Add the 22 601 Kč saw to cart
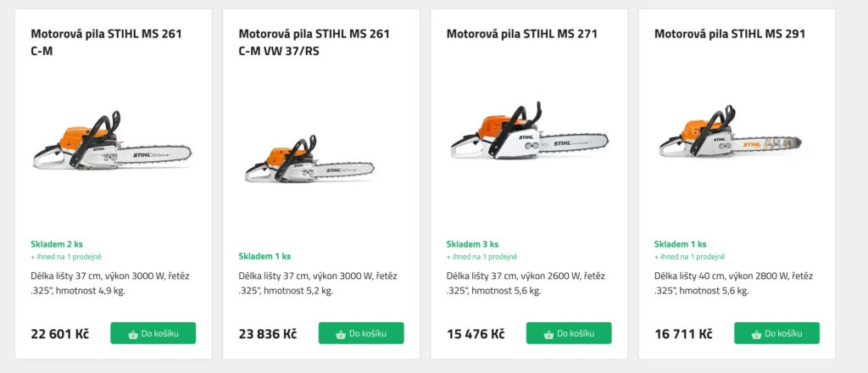This screenshot has height=373, width=868. [153, 333]
